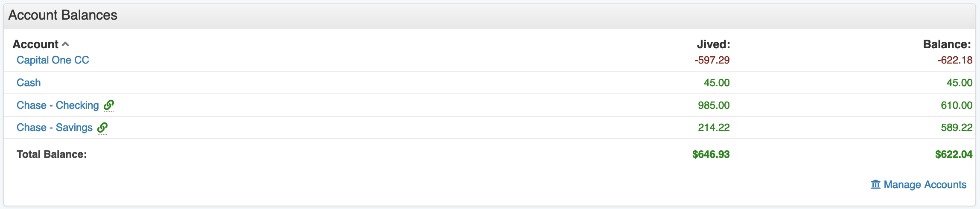The width and height of the screenshot is (980, 209).
Task: Open the Capital One CC account
Action: tap(52, 60)
